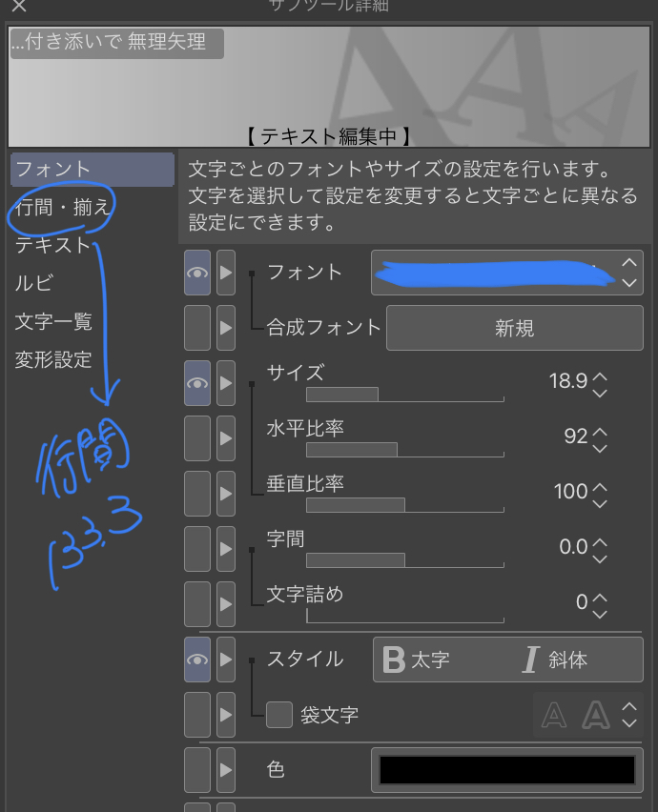Expand the 色 row arrow
658x812 pixels.
click(x=226, y=770)
